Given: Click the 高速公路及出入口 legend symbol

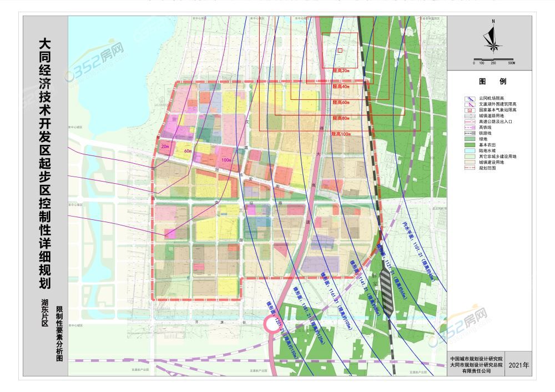Looking at the screenshot, I should [x=469, y=121].
